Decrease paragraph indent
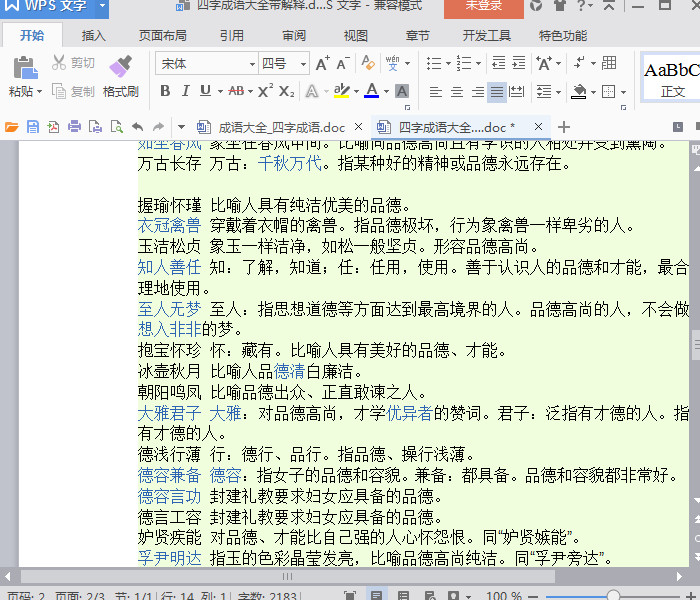Screen dimensions: 700x600 tap(498, 63)
